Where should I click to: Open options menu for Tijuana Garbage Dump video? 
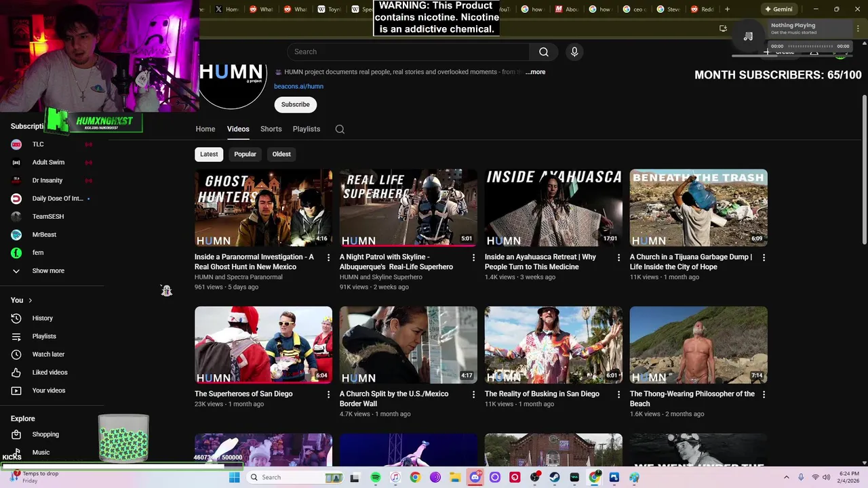point(764,258)
